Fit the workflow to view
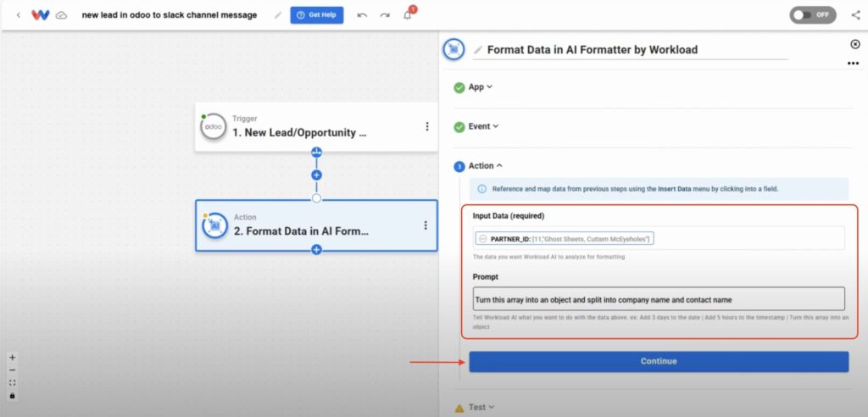 (x=12, y=382)
